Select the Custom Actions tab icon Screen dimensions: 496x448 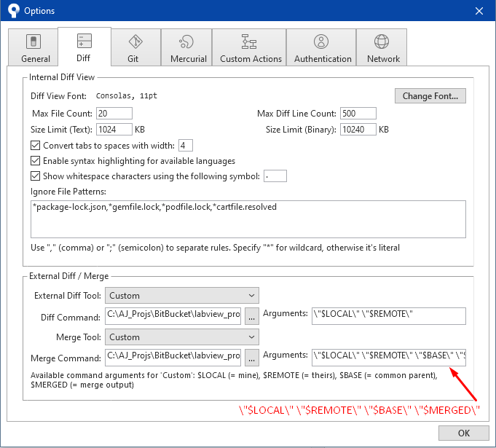click(x=250, y=42)
